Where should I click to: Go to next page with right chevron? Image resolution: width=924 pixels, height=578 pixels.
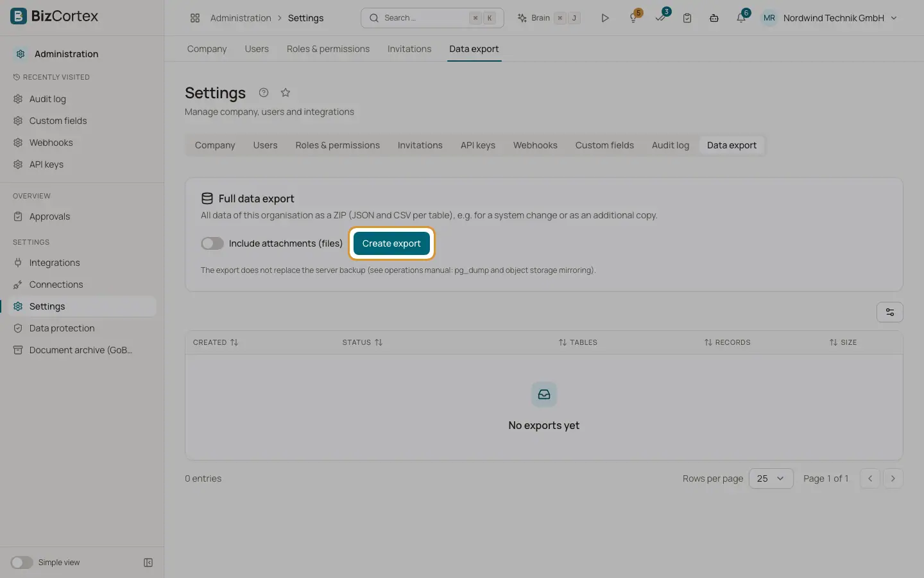click(893, 478)
